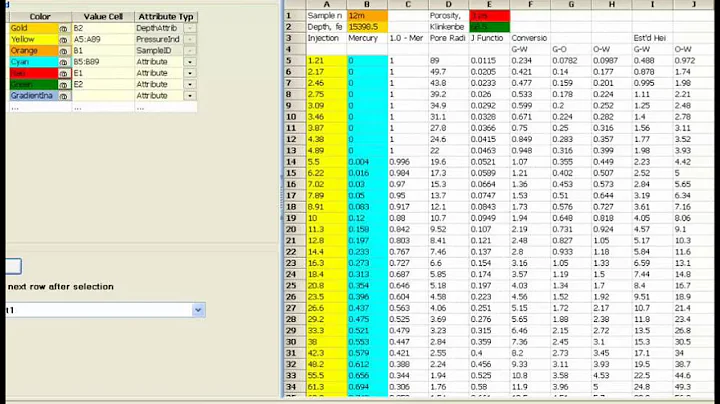Click the Color column header
This screenshot has height=404, width=720.
(x=40, y=17)
